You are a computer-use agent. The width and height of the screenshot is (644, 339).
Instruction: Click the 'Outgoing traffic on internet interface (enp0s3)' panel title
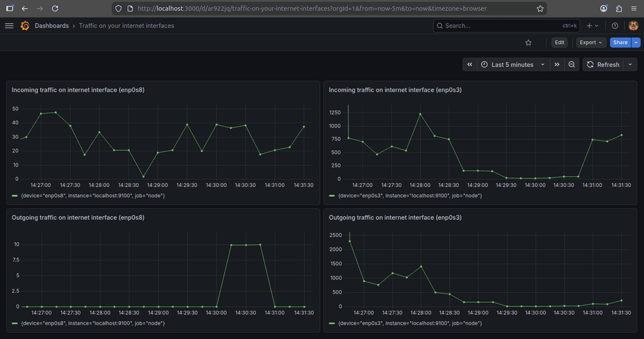click(x=395, y=217)
